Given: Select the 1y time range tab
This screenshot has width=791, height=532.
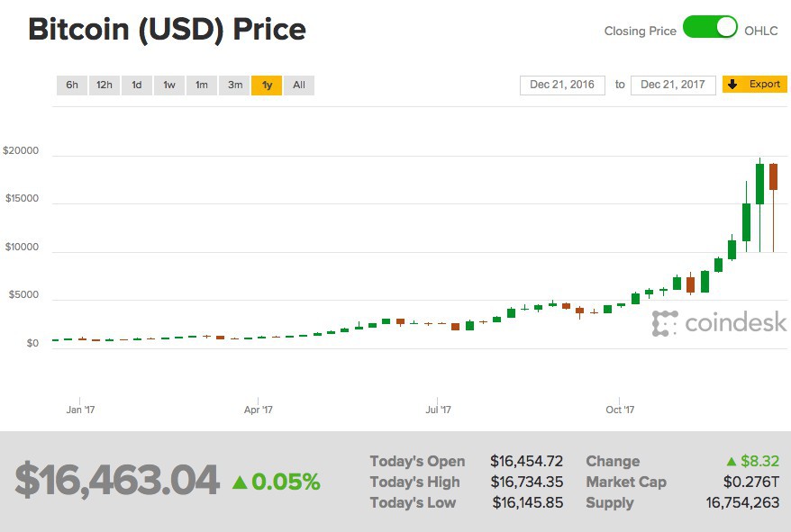Looking at the screenshot, I should tap(267, 85).
